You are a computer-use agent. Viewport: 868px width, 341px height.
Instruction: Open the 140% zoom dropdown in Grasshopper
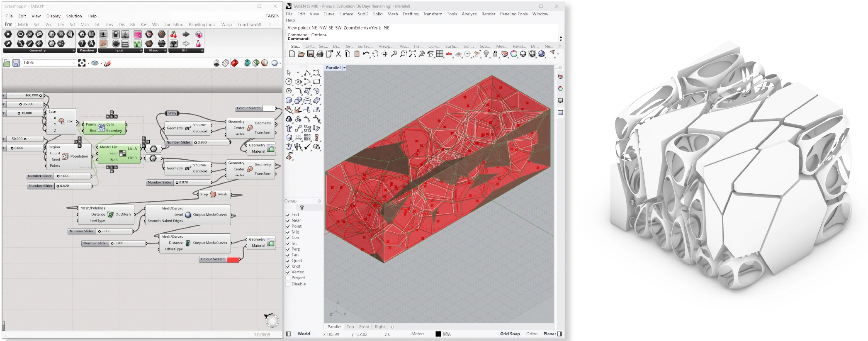[73, 63]
